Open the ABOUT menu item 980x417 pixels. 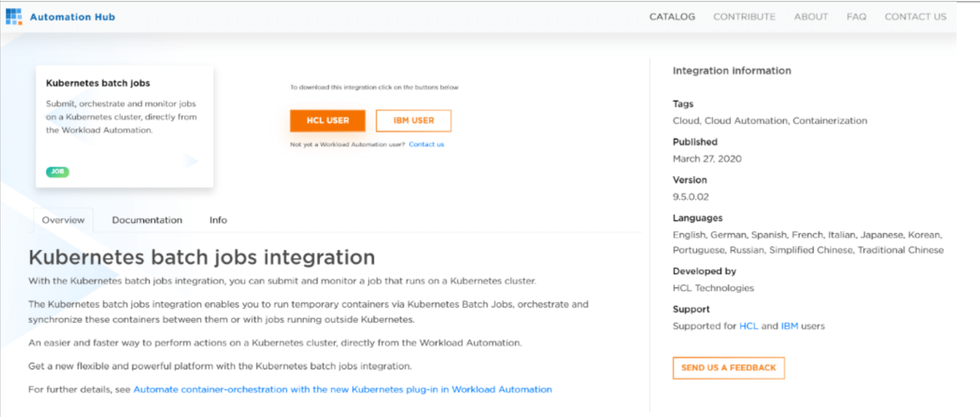point(811,17)
